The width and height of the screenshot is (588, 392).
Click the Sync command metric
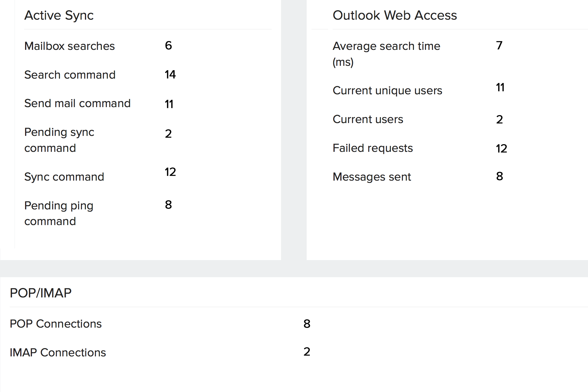pos(64,177)
